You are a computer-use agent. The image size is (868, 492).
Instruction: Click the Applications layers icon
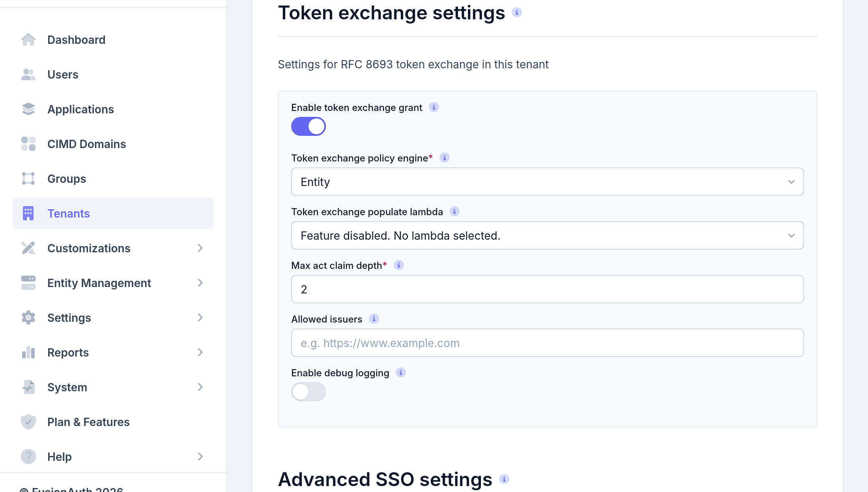point(28,109)
